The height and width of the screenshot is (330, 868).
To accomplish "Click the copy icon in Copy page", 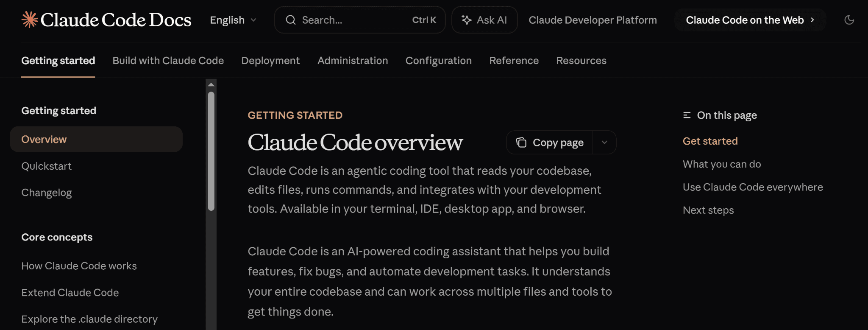I will point(521,143).
